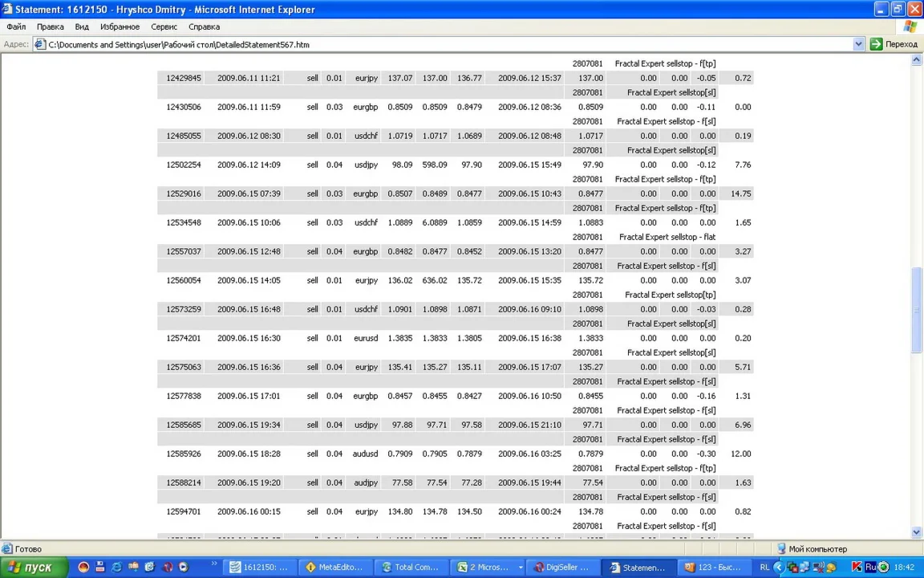Click ticket number 12502254
Image resolution: width=924 pixels, height=578 pixels.
point(183,165)
